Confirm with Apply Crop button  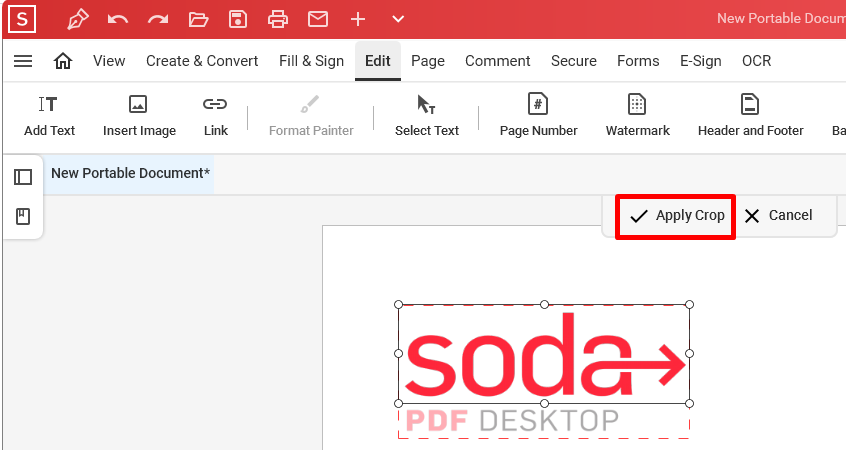[676, 216]
